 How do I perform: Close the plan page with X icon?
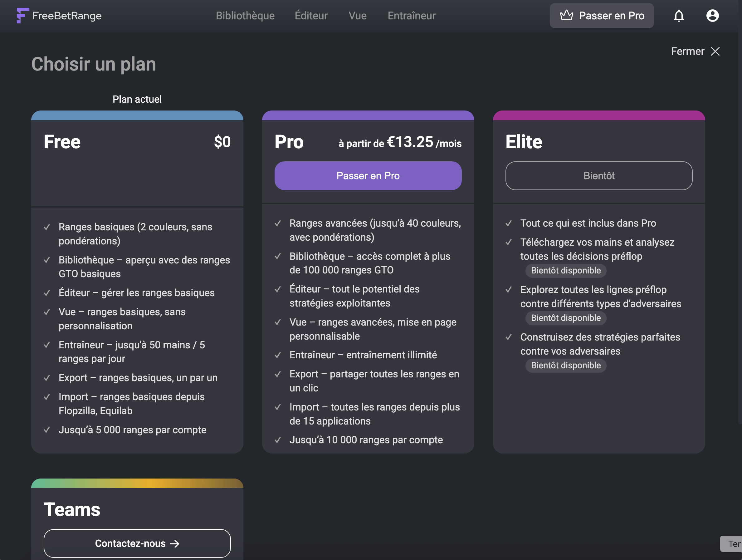coord(715,51)
